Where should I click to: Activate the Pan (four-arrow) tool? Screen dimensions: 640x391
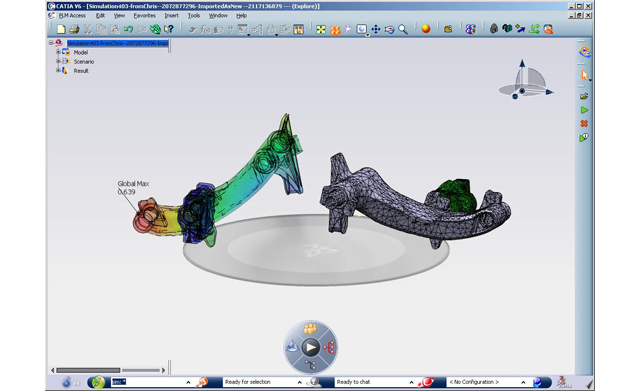[x=376, y=29]
